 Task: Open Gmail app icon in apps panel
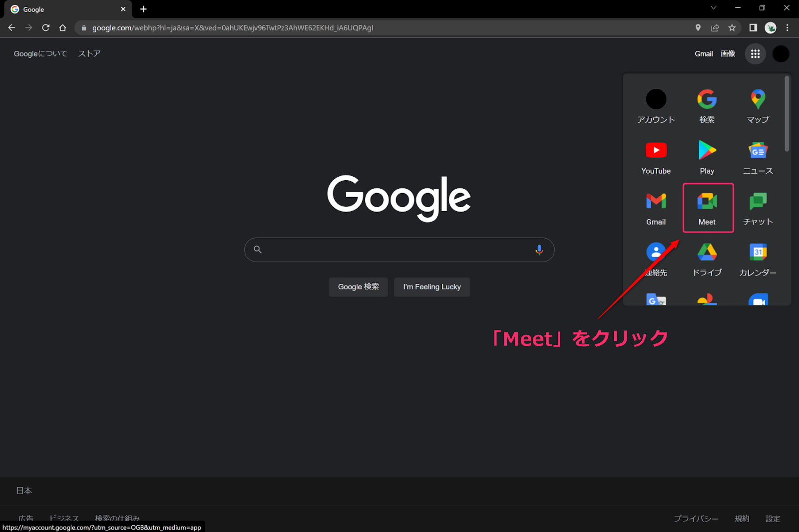coord(656,208)
